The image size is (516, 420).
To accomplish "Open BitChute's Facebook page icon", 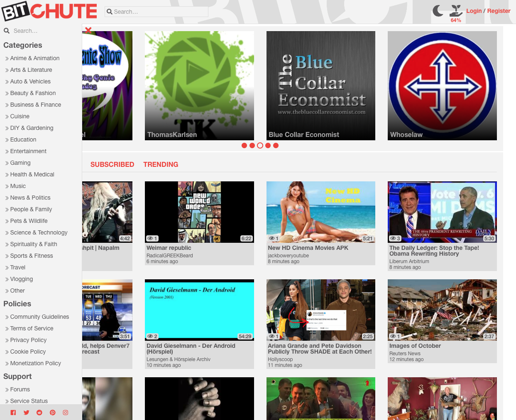I will pos(13,413).
